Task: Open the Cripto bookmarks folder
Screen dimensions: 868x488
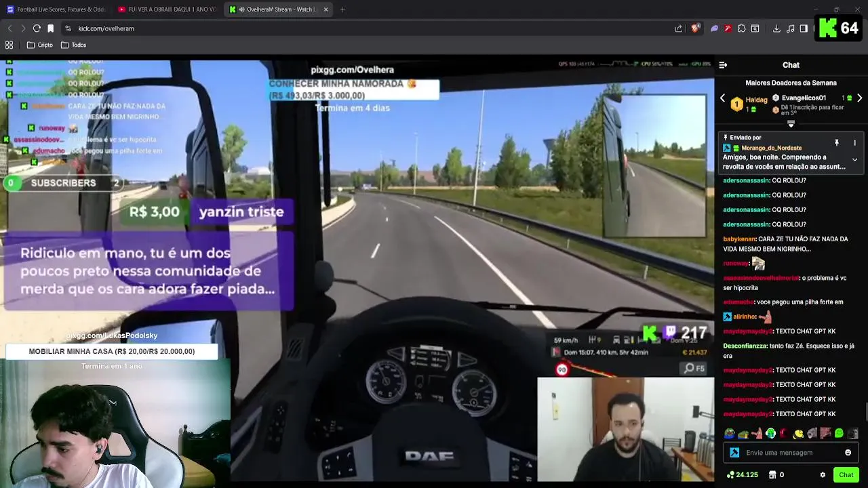Action: tap(40, 45)
